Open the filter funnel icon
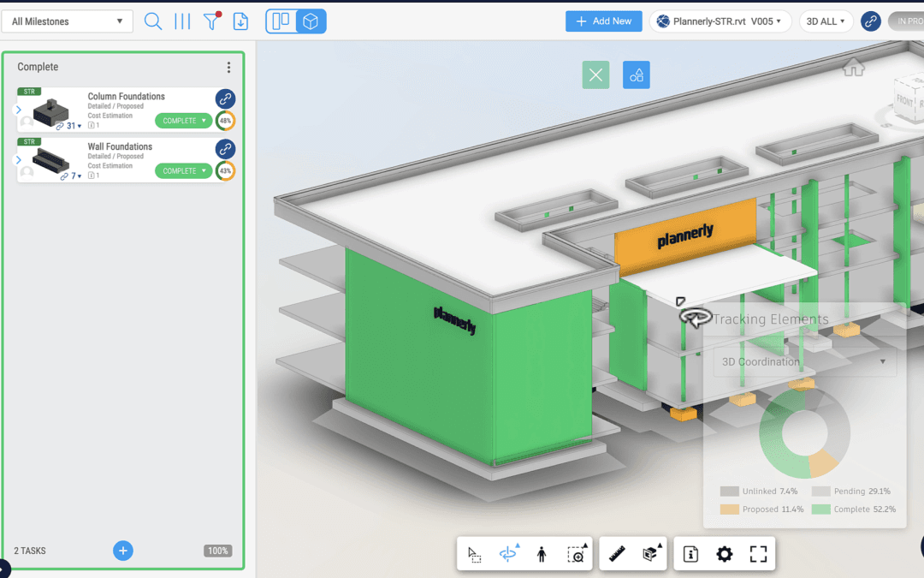Screen dimensions: 924x578 click(211, 21)
